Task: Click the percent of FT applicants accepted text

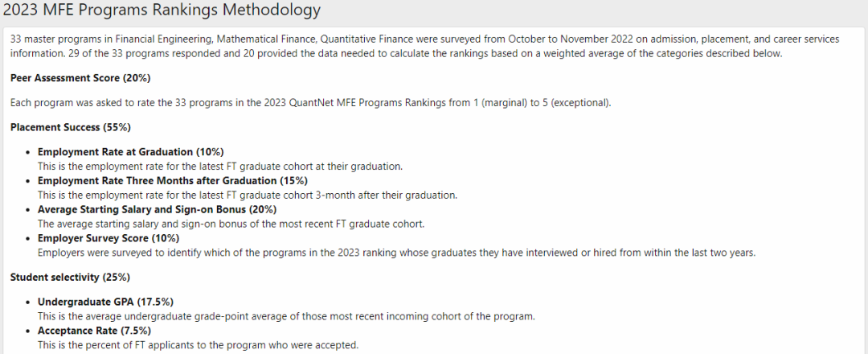Action: click(x=199, y=345)
